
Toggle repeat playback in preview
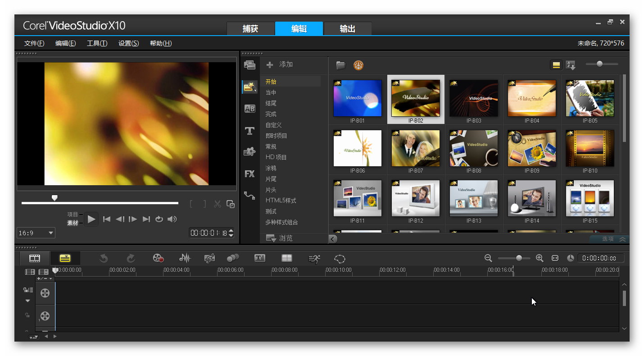click(159, 219)
